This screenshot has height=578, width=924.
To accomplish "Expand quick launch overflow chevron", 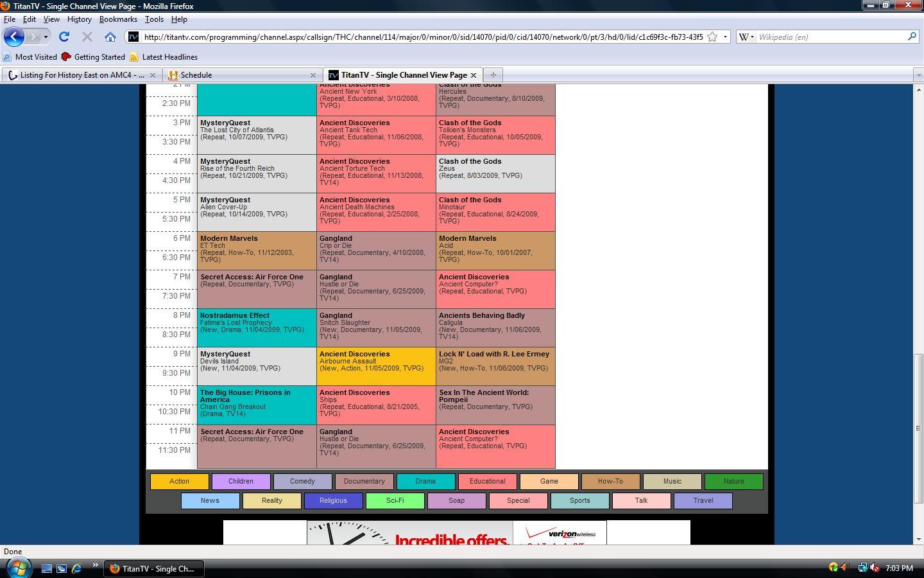I will coord(95,566).
